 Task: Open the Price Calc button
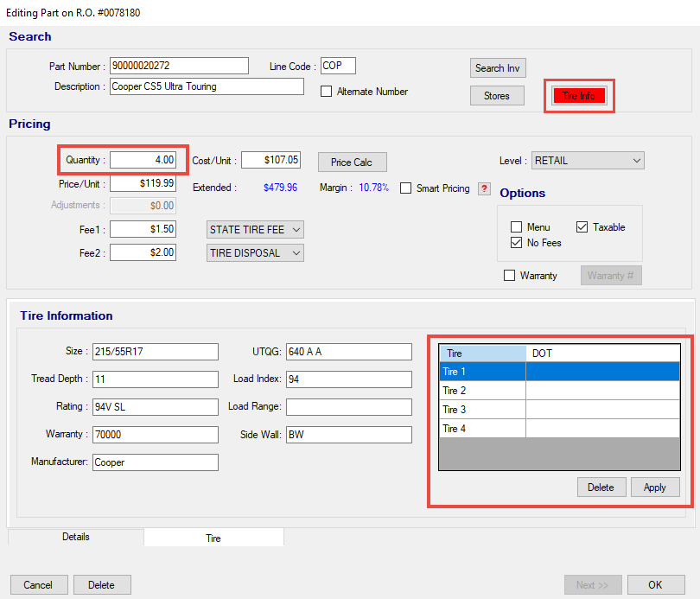point(352,162)
